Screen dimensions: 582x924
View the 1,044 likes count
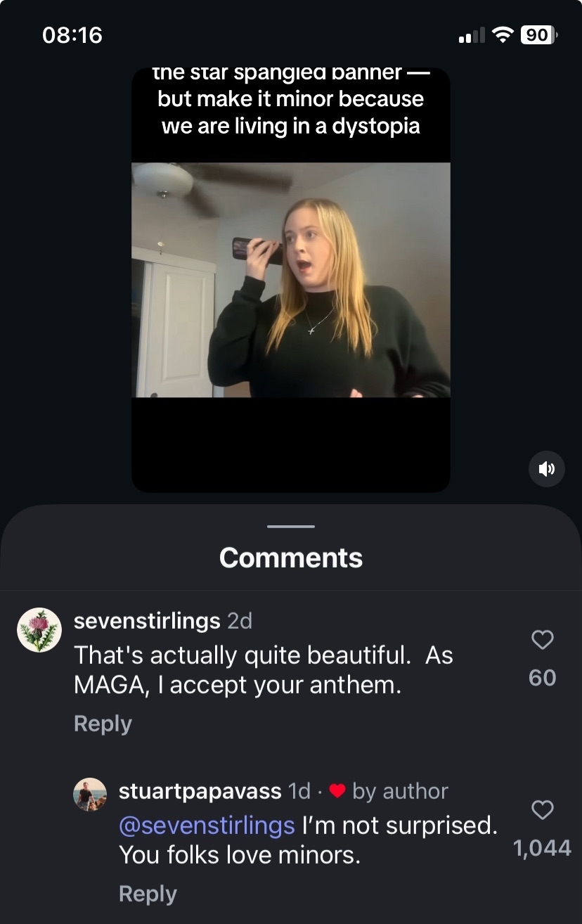tap(542, 848)
